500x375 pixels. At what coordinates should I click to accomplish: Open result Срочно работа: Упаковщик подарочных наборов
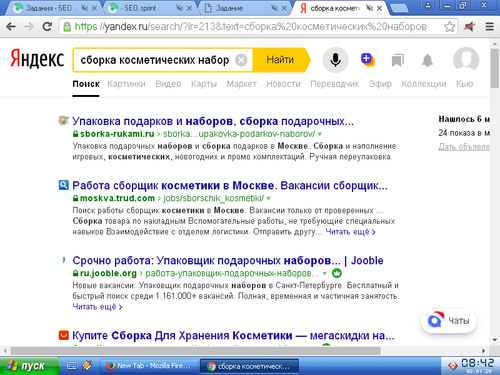tap(228, 260)
